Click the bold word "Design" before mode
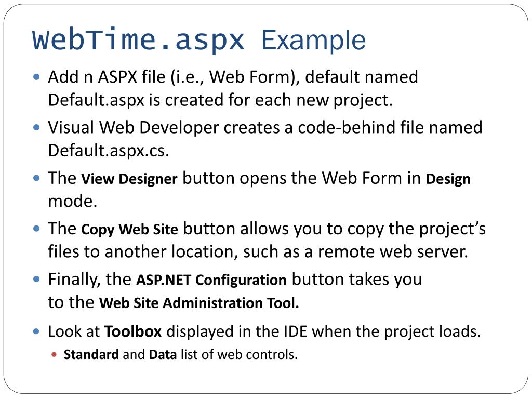This screenshot has width=532, height=399. click(x=448, y=179)
